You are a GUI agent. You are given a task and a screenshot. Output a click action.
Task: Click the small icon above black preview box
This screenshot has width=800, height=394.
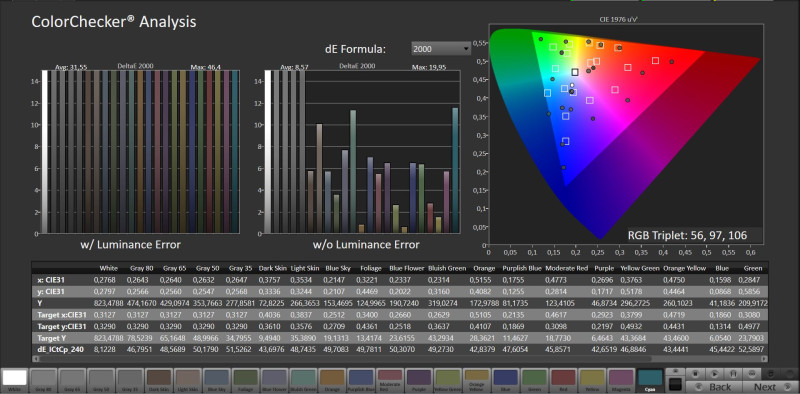(675, 372)
